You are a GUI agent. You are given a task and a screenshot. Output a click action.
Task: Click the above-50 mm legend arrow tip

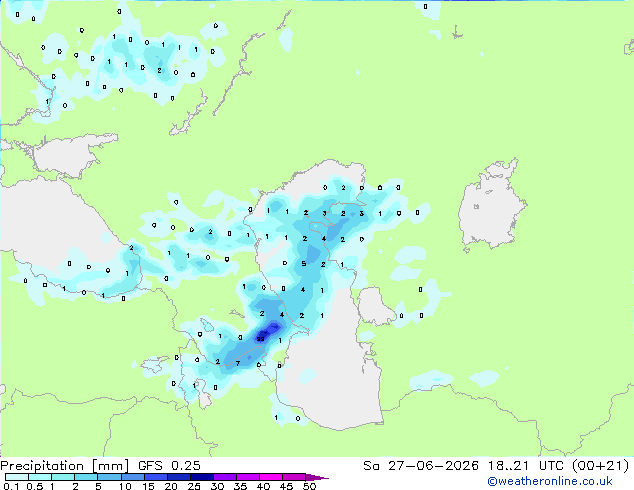click(x=317, y=477)
